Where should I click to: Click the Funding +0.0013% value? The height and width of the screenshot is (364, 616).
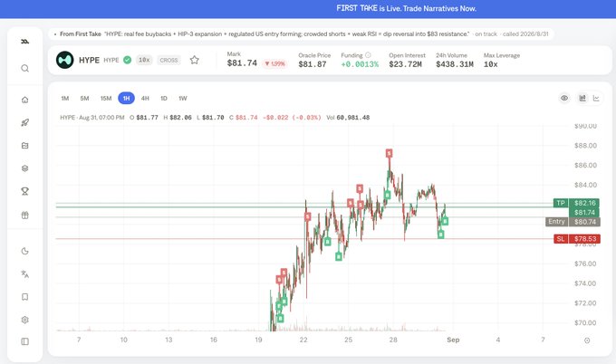pyautogui.click(x=360, y=64)
